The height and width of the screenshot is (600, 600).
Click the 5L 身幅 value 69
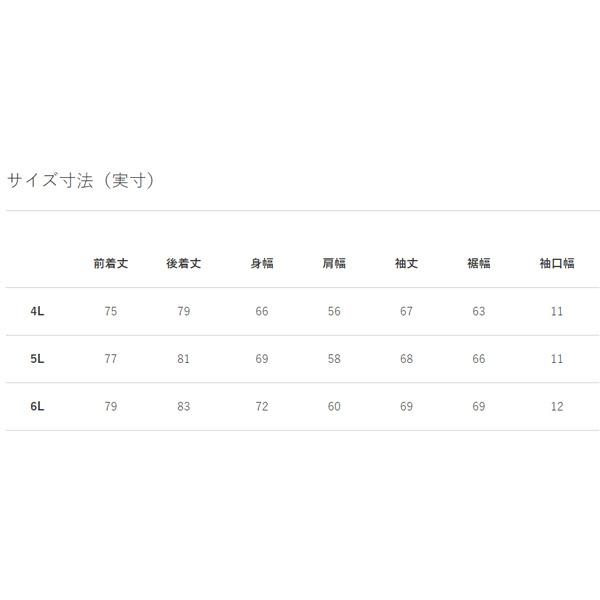[262, 359]
